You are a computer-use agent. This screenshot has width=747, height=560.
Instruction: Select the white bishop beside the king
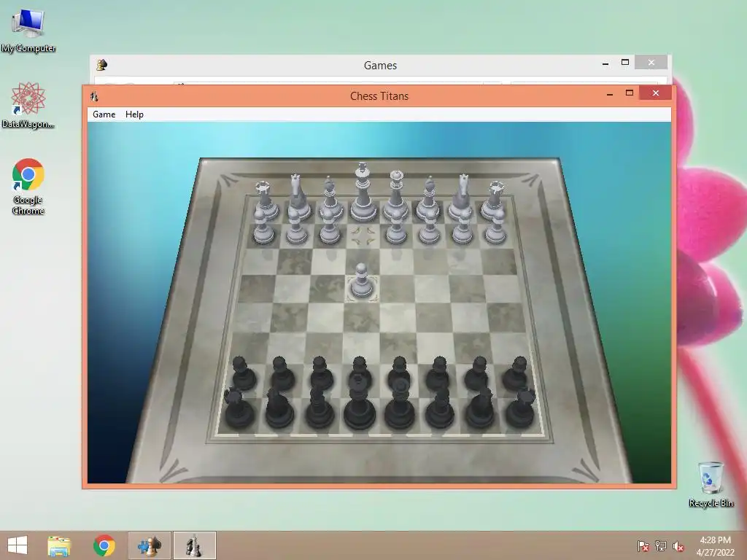[x=330, y=199]
